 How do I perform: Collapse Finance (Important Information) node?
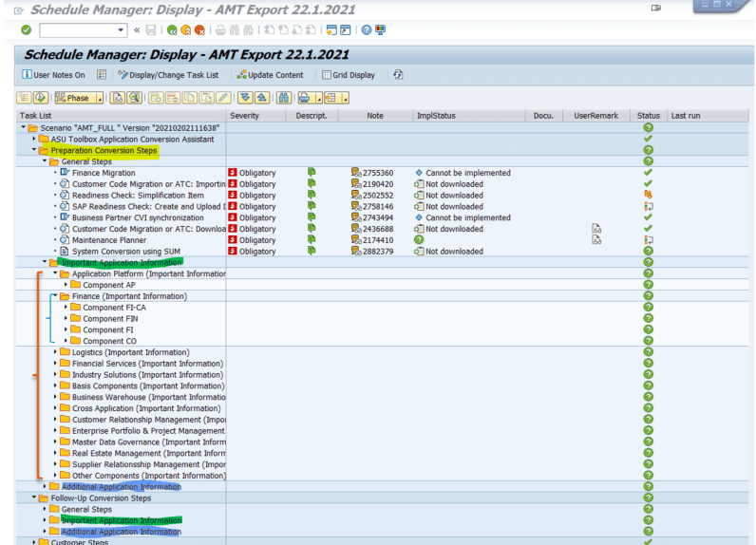55,296
